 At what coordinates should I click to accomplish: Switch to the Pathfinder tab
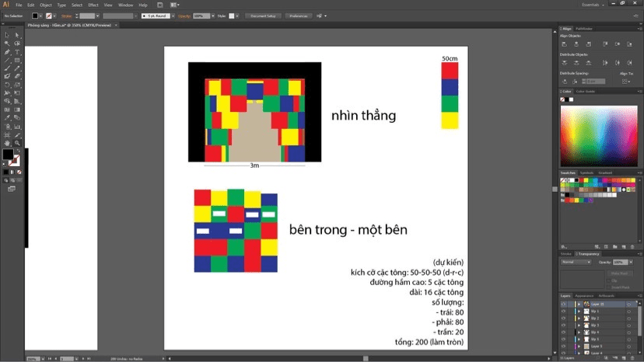[584, 29]
